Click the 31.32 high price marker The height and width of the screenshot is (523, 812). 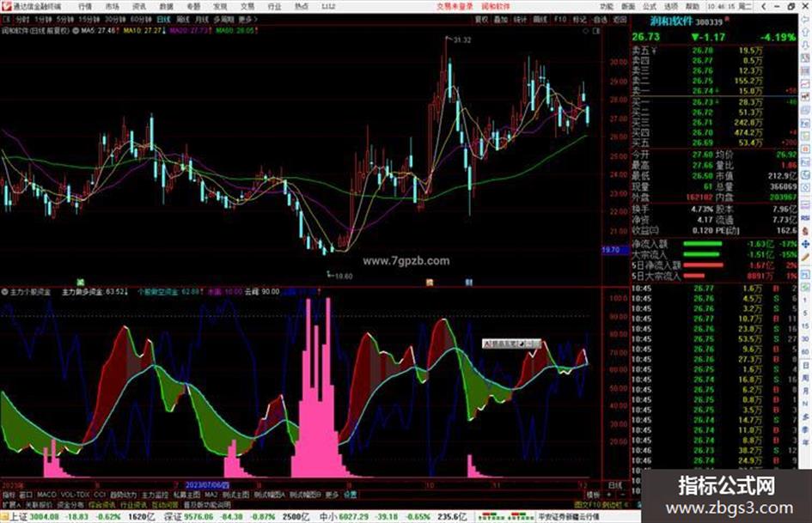pos(462,40)
